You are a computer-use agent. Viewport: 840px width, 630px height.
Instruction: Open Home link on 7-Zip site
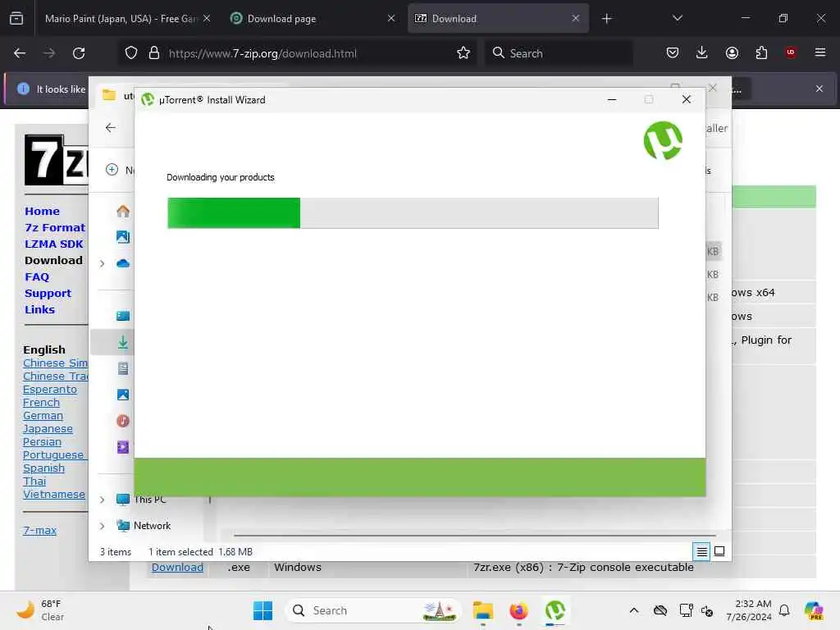(42, 211)
